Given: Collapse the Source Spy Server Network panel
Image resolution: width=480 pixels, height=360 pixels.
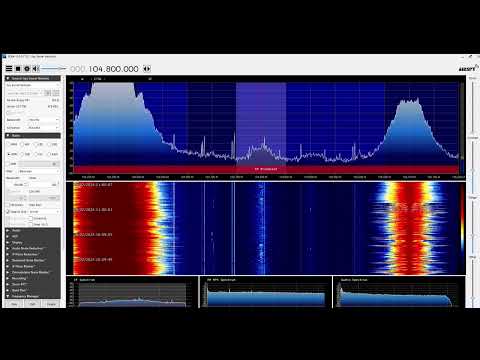Looking at the screenshot, I should (x=33, y=78).
